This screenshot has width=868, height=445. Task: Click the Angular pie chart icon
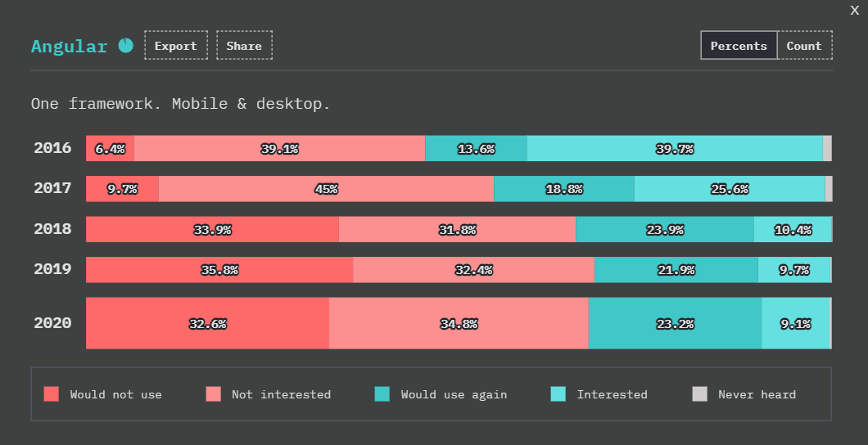click(x=125, y=45)
